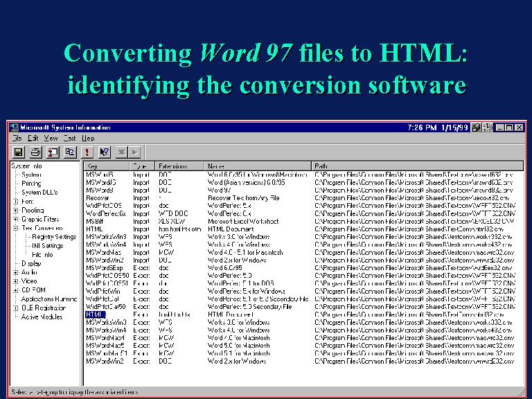
Task: Click the greyed-out play arrow toolbar icon
Action: coord(134,152)
